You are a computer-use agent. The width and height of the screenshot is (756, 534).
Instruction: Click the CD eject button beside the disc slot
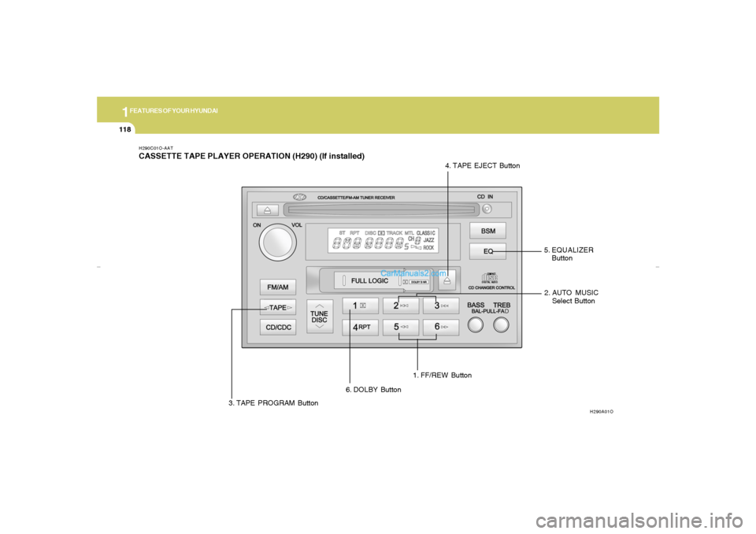(x=267, y=210)
